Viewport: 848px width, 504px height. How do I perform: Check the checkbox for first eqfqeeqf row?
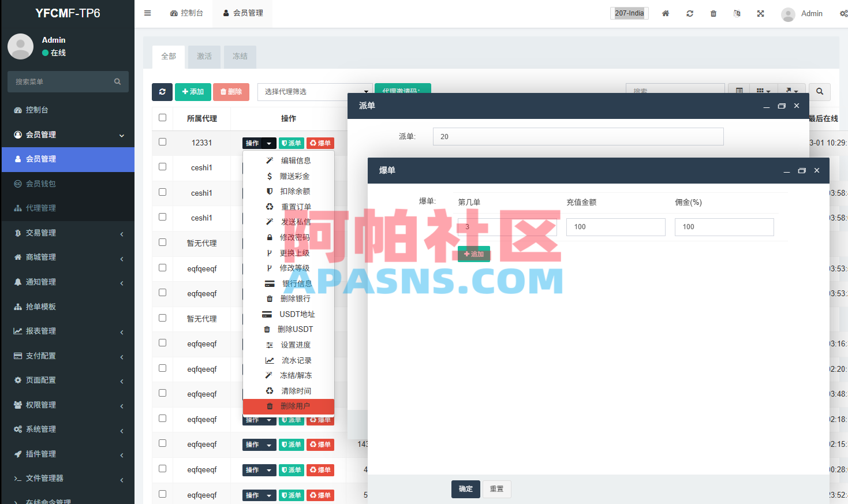[x=162, y=268]
